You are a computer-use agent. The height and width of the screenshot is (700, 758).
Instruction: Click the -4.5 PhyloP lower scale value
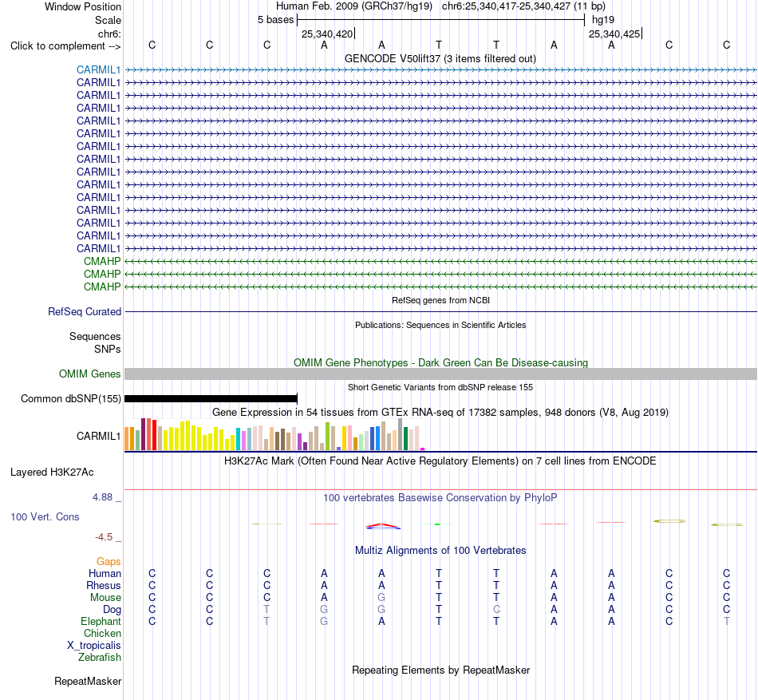click(104, 537)
